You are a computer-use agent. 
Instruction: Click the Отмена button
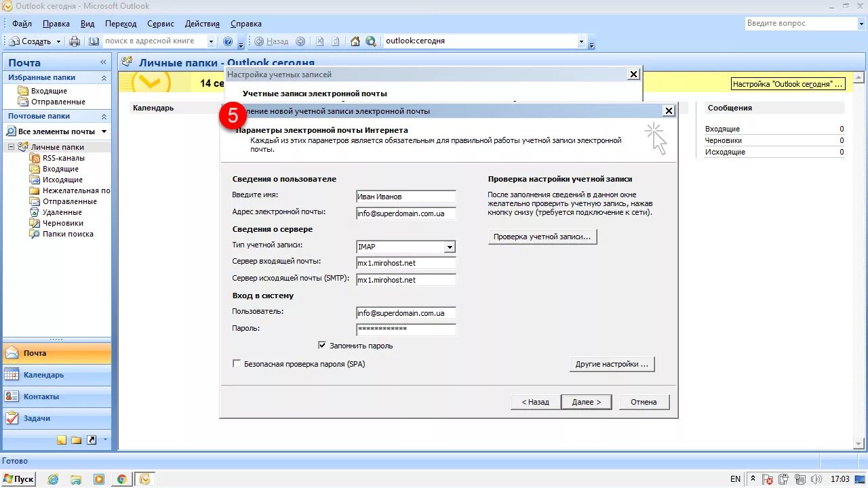(x=644, y=402)
